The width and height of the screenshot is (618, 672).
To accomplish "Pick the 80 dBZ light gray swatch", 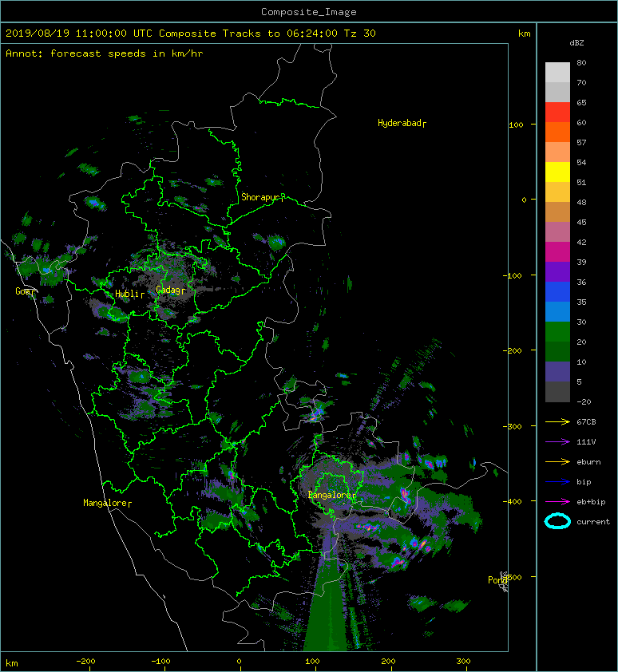I will (557, 72).
